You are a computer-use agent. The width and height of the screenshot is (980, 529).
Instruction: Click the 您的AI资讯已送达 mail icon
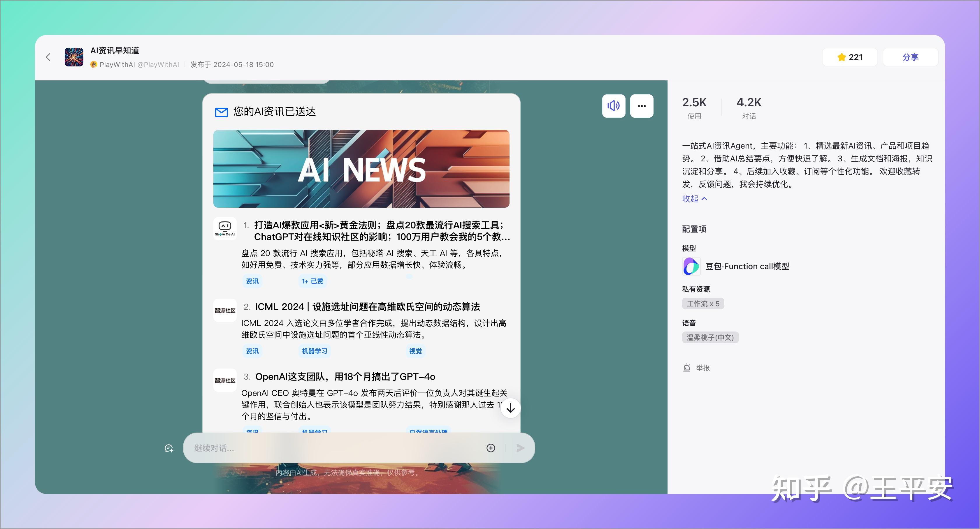pyautogui.click(x=222, y=112)
